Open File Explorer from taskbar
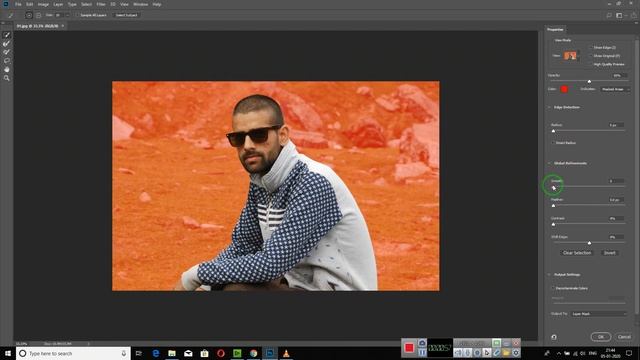This screenshot has height=360, width=640. tap(172, 353)
